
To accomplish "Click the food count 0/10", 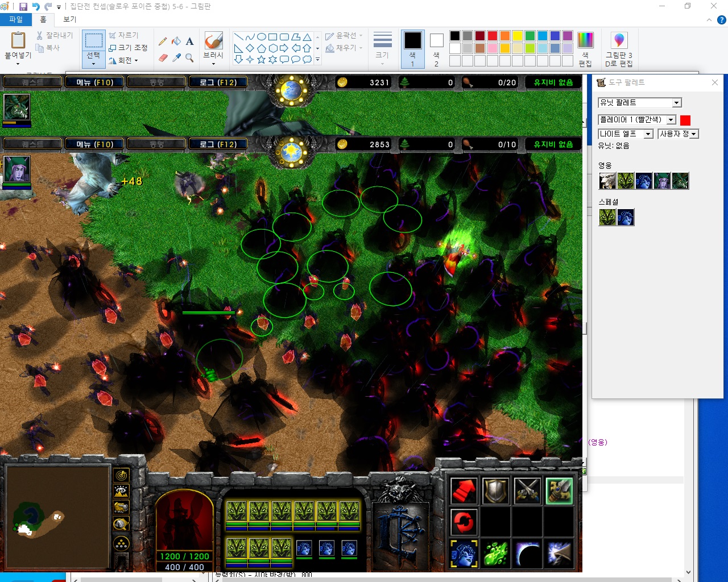I will [x=507, y=144].
